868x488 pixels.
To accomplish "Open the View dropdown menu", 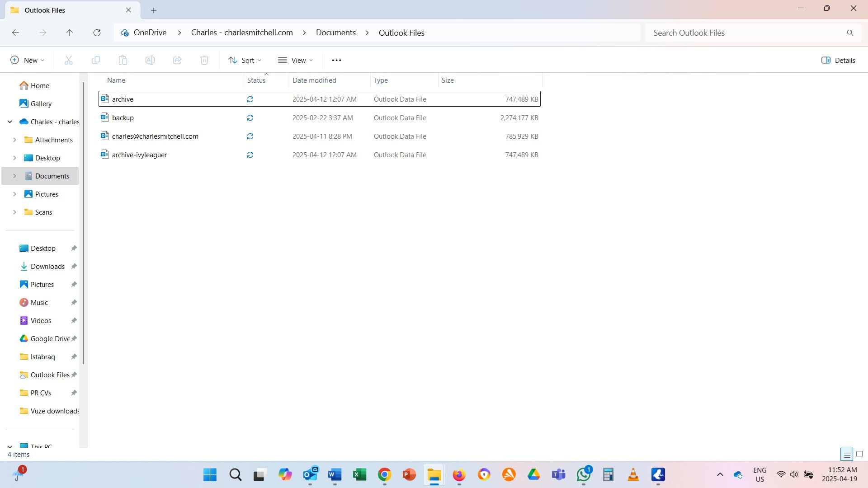I will point(296,60).
